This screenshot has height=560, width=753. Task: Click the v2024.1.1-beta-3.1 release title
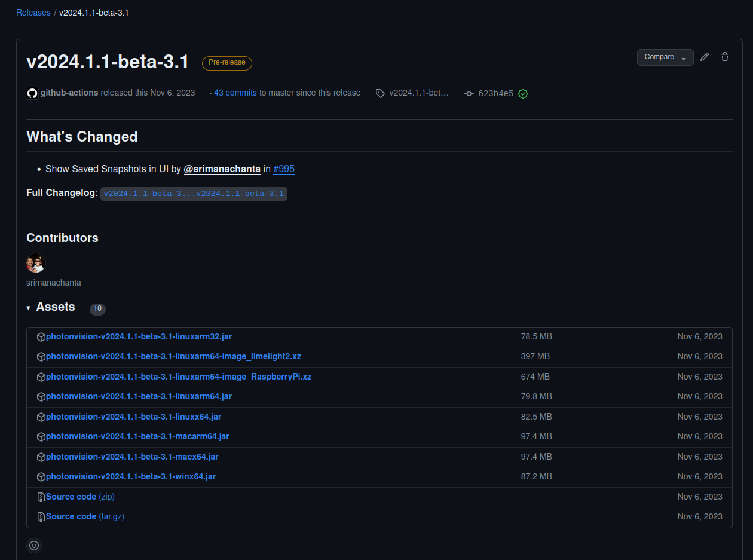tap(108, 62)
